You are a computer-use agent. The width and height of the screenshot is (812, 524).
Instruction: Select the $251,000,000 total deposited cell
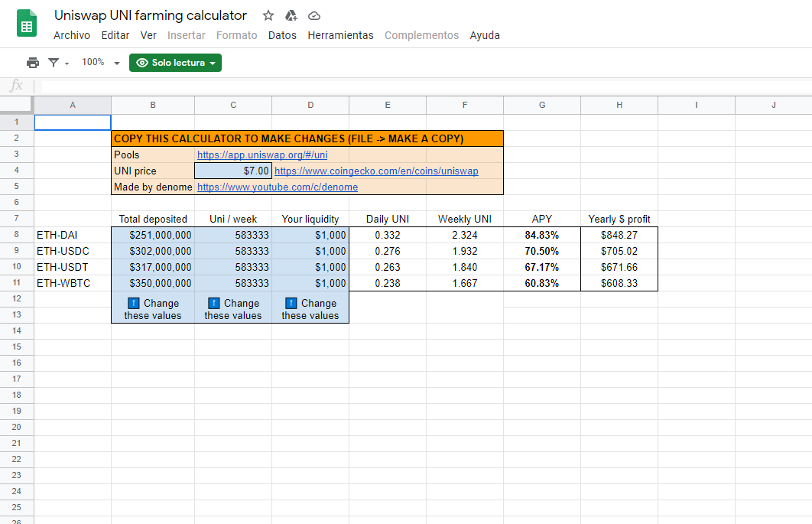(153, 235)
